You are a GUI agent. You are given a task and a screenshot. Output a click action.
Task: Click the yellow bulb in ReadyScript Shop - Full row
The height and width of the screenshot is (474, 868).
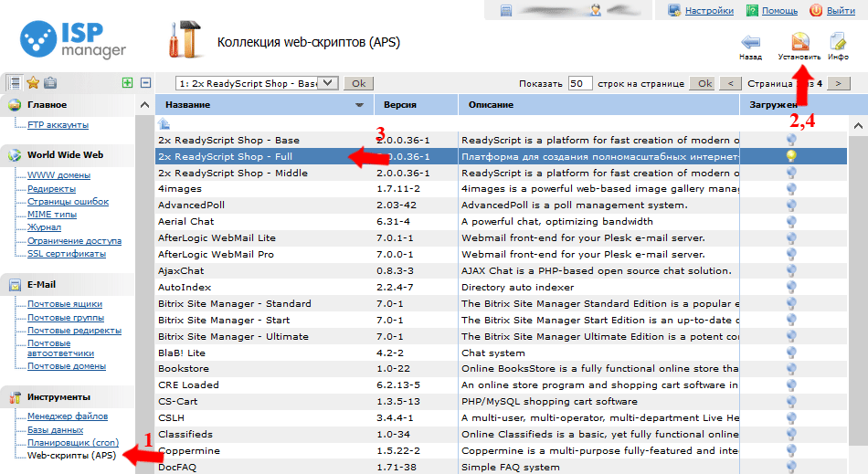point(791,156)
